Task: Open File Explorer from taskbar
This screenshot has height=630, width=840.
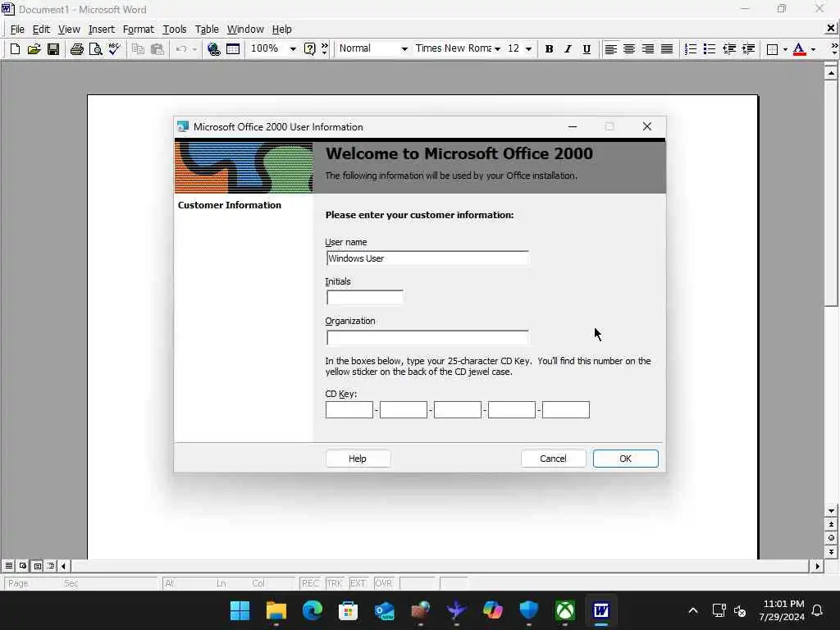Action: click(276, 610)
